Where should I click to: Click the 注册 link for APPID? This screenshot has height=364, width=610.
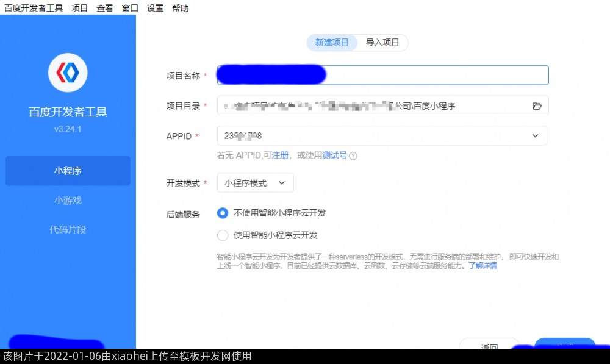[x=280, y=155]
